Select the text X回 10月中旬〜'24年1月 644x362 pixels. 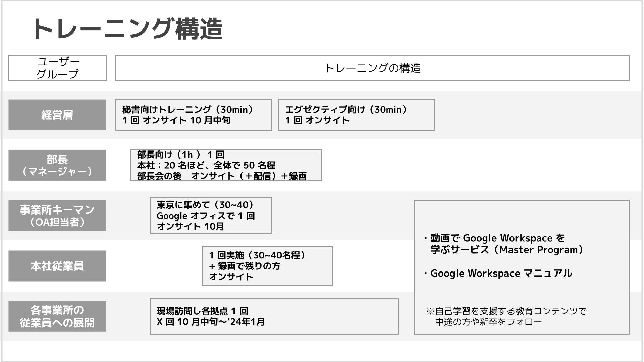[x=211, y=322]
